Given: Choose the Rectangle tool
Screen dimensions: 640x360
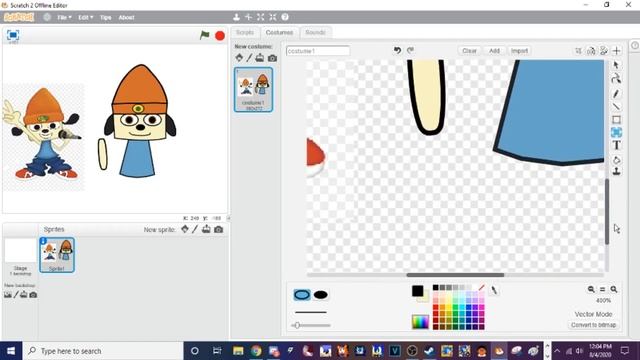Looking at the screenshot, I should [x=616, y=120].
